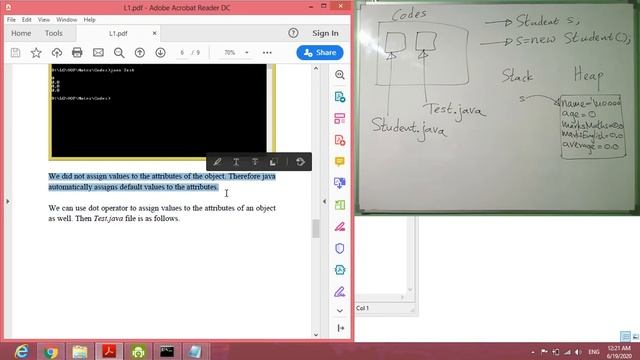Open Export PDF tool in right pane
Screen dimensions: 640x360
(340, 97)
